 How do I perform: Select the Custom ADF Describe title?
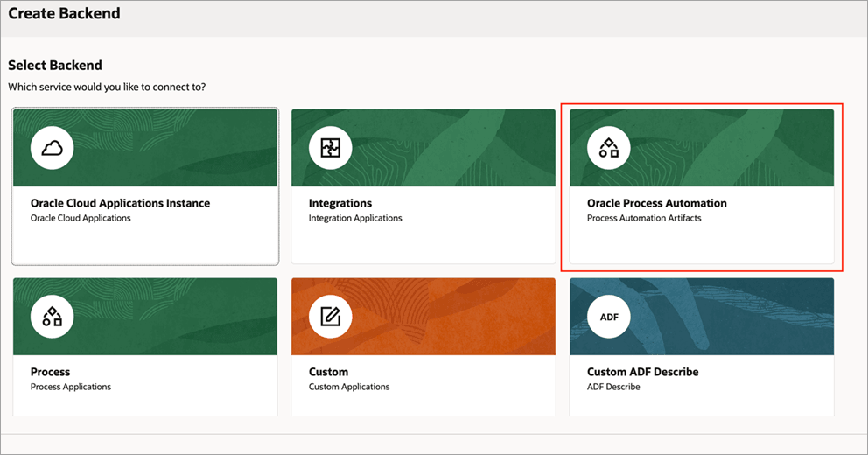pos(643,372)
